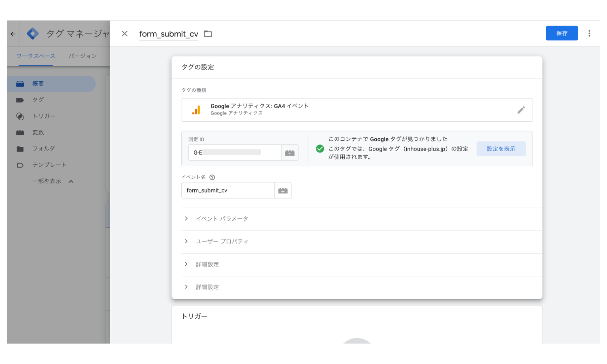Click the 概要 overview icon in sidebar
The image size is (607, 364).
20,84
